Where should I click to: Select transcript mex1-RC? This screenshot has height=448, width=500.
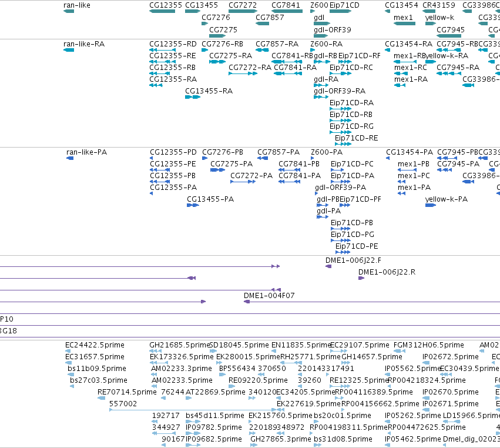(410, 68)
